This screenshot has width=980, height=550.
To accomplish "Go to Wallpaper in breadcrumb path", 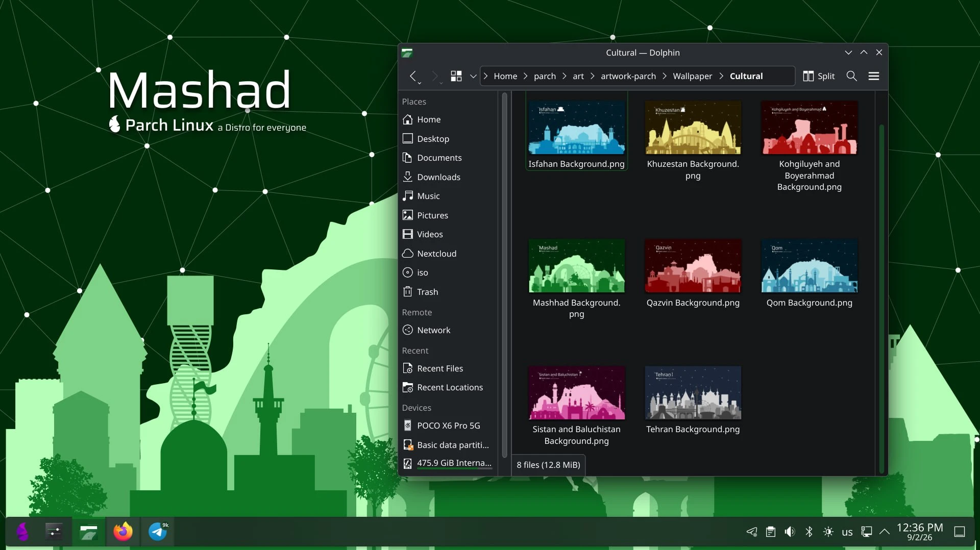I will [x=692, y=76].
